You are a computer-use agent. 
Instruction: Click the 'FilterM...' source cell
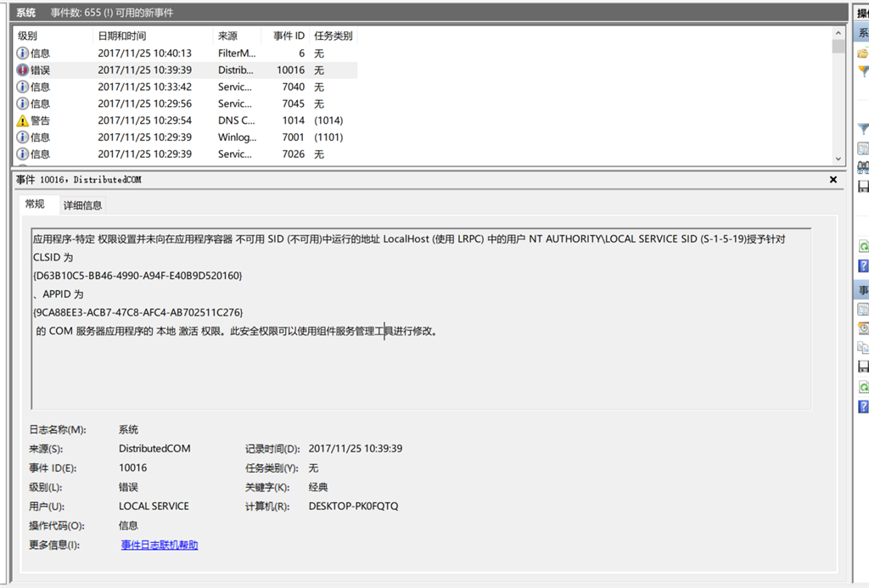(237, 53)
